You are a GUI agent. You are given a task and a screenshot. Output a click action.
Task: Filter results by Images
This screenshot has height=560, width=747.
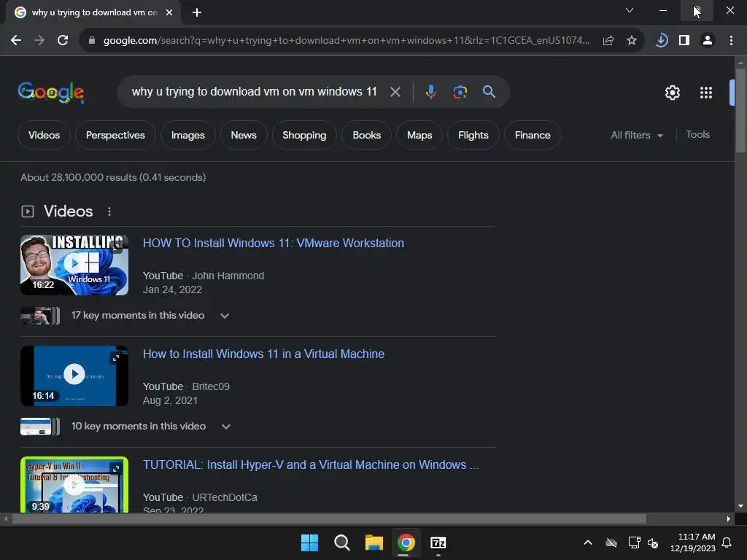point(187,135)
